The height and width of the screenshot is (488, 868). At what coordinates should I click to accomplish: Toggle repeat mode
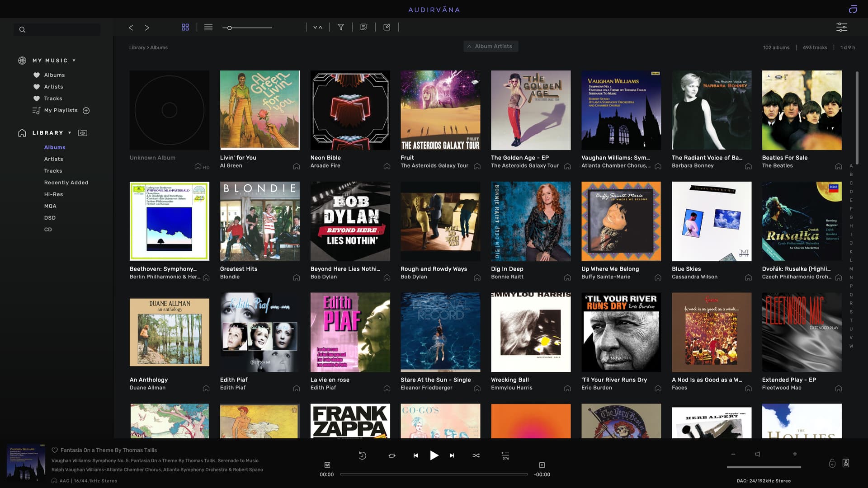tap(392, 455)
